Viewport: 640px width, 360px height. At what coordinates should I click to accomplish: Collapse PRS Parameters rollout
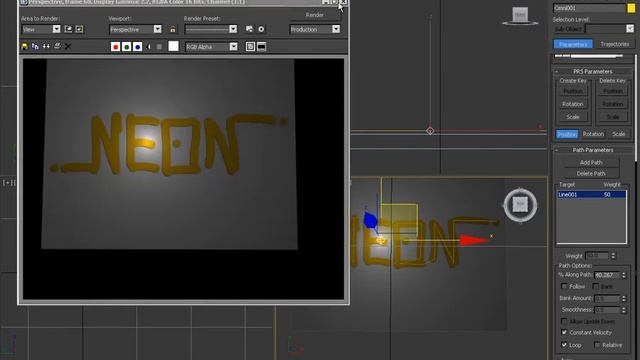point(593,71)
